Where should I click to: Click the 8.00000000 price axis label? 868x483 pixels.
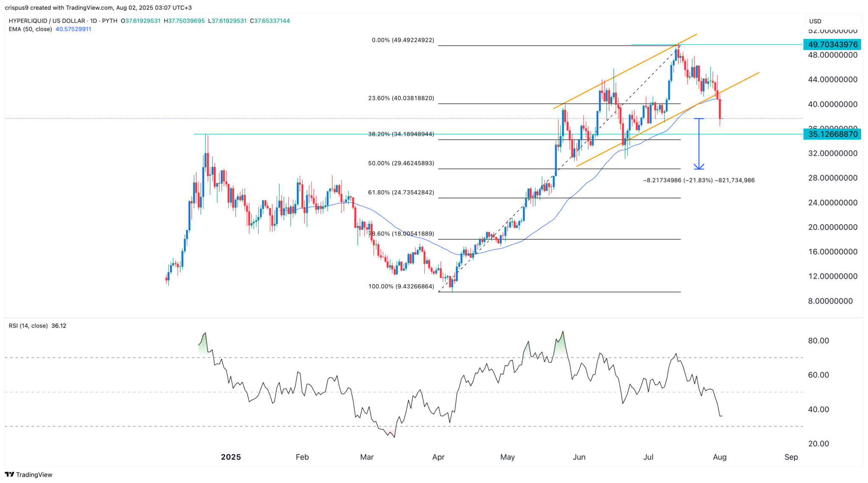pos(831,301)
